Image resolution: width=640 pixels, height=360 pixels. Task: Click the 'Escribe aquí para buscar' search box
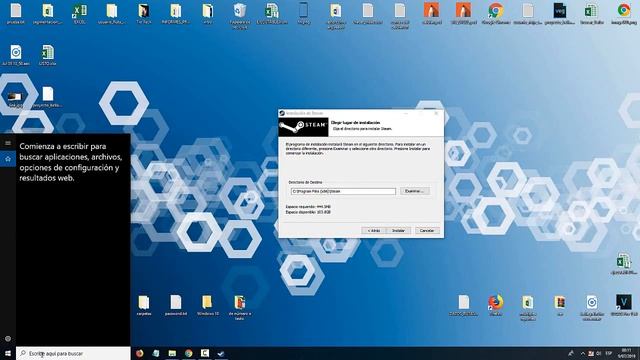[73, 353]
